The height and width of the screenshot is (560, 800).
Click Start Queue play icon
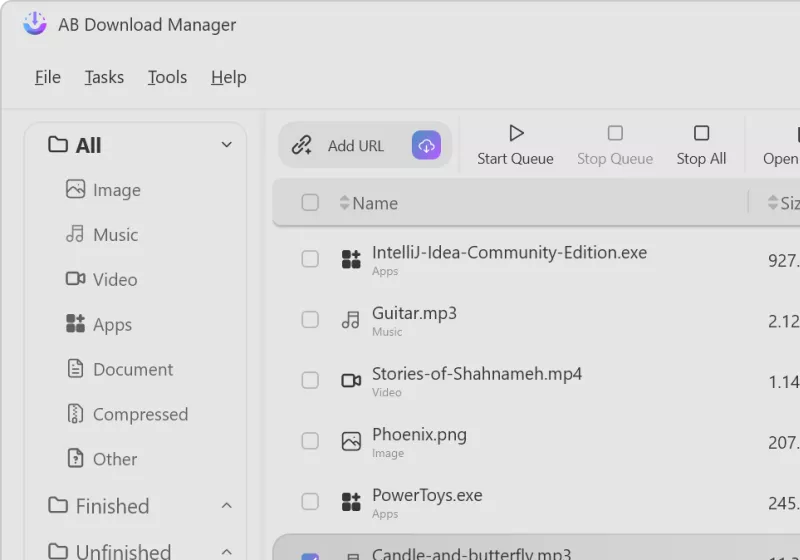pyautogui.click(x=516, y=133)
